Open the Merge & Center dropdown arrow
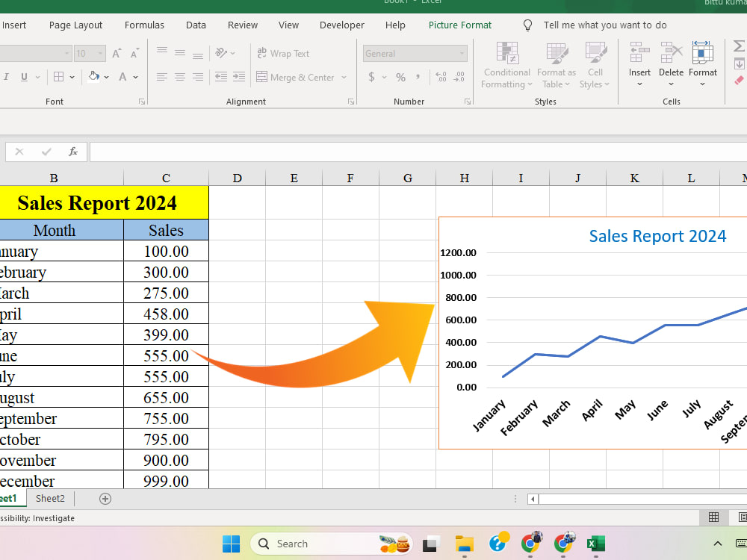The image size is (747, 560). coord(344,77)
